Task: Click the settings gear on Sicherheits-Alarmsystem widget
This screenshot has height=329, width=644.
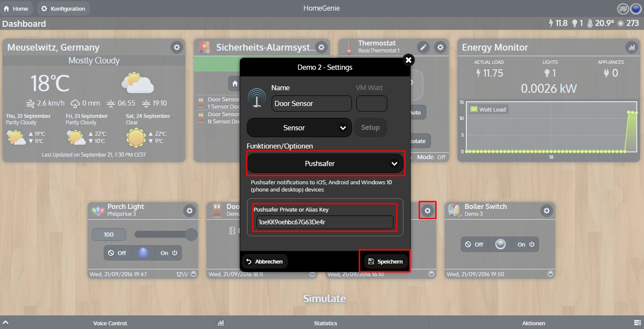Action: tap(321, 48)
